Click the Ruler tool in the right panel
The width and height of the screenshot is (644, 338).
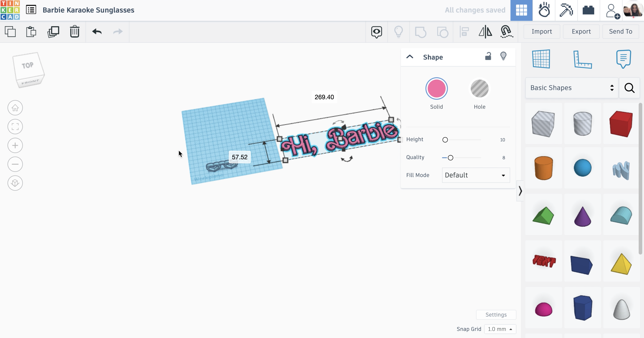(x=583, y=59)
